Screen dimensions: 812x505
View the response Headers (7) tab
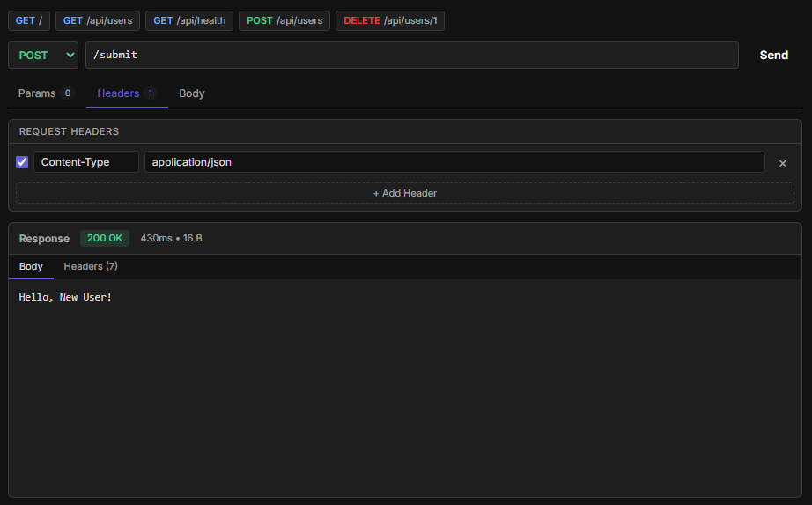(91, 266)
